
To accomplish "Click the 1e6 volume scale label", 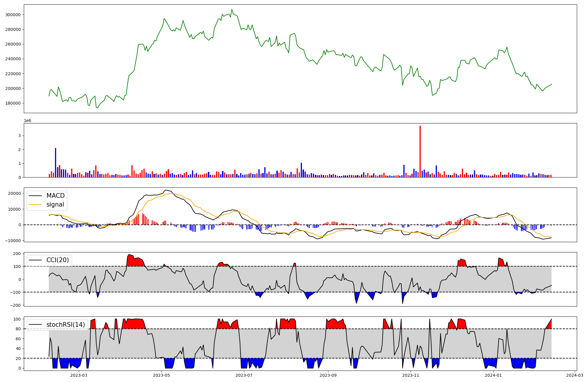I will (27, 121).
